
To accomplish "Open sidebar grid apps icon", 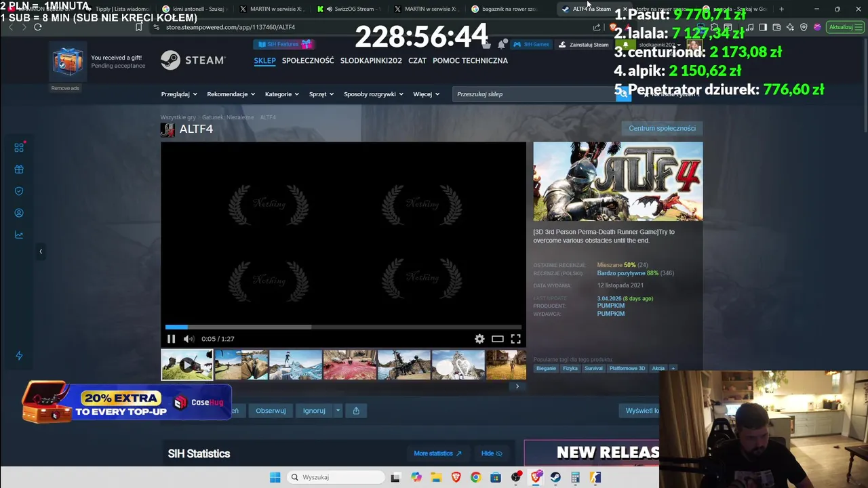I will point(19,148).
